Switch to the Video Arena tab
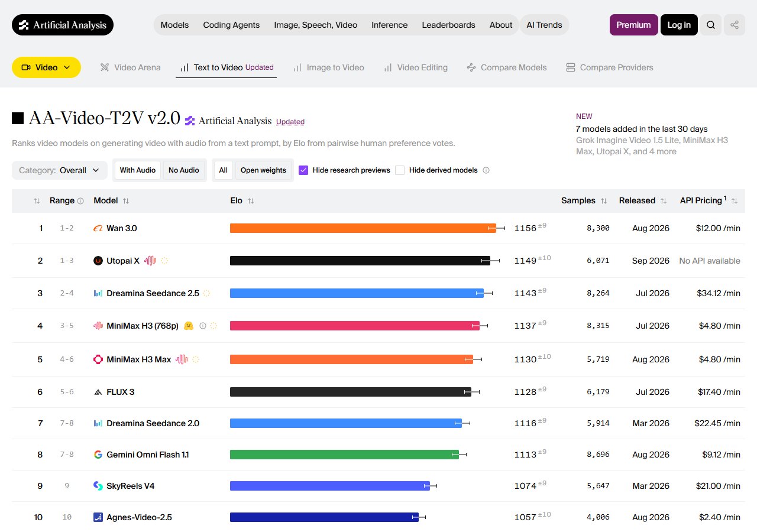The width and height of the screenshot is (757, 532). click(130, 67)
